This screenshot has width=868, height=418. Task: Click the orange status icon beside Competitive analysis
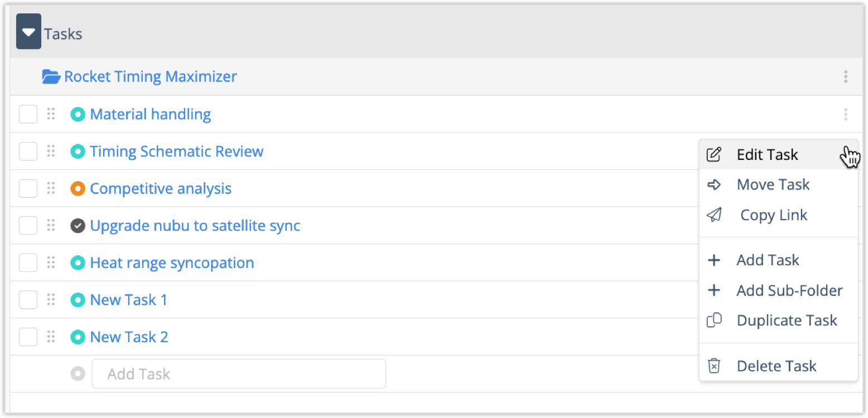click(x=78, y=188)
